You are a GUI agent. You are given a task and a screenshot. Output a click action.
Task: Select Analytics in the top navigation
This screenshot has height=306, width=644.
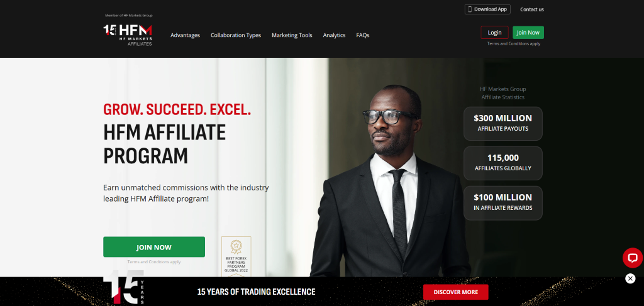click(x=335, y=35)
